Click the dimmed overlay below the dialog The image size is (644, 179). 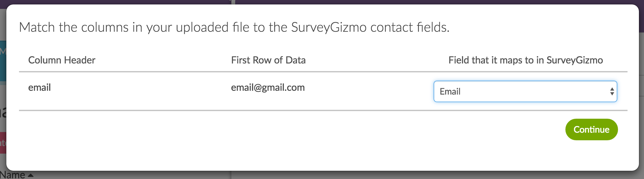pos(380,175)
